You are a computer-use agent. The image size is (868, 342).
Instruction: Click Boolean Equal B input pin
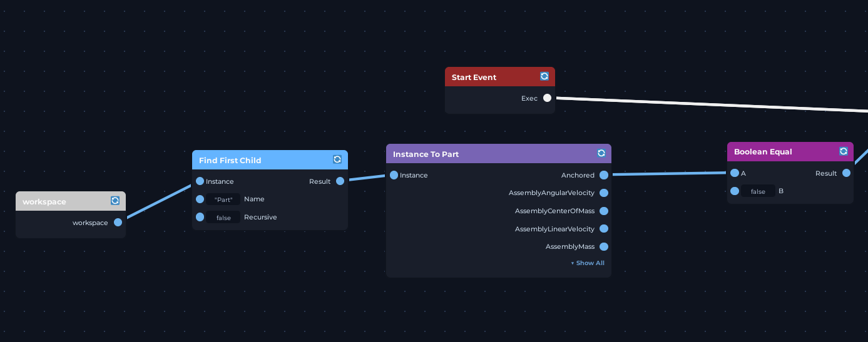point(735,191)
